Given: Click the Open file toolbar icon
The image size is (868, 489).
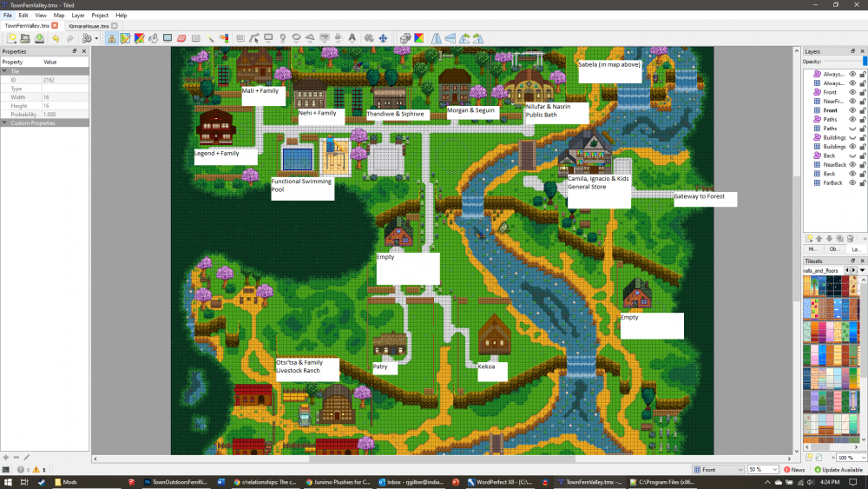Looking at the screenshot, I should (x=25, y=38).
